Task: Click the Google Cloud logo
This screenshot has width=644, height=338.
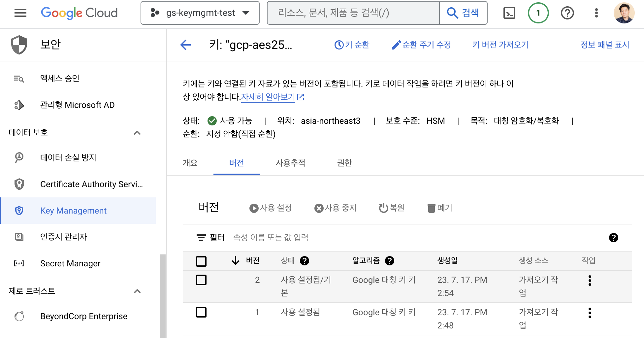Action: pos(79,13)
